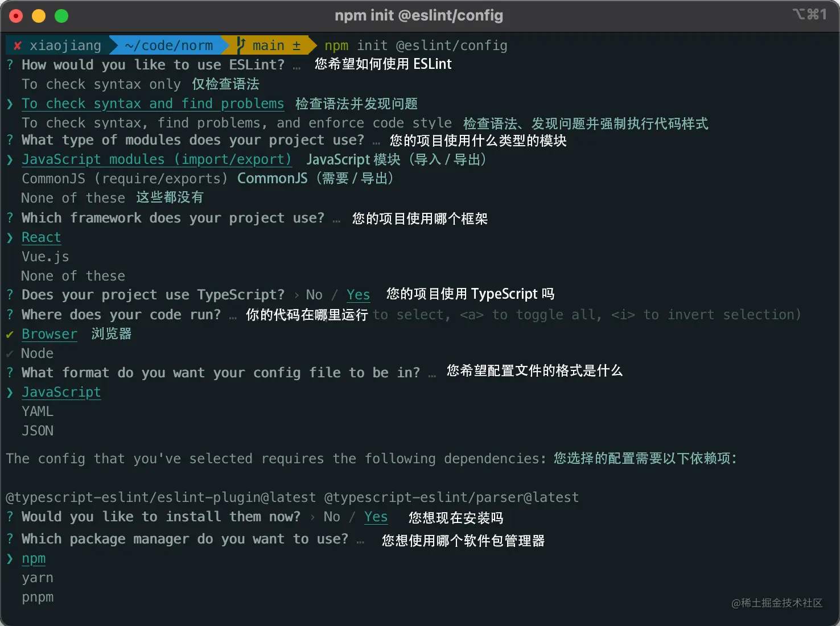Toggle the 'Node' environment option
This screenshot has height=626, width=840.
[x=37, y=353]
